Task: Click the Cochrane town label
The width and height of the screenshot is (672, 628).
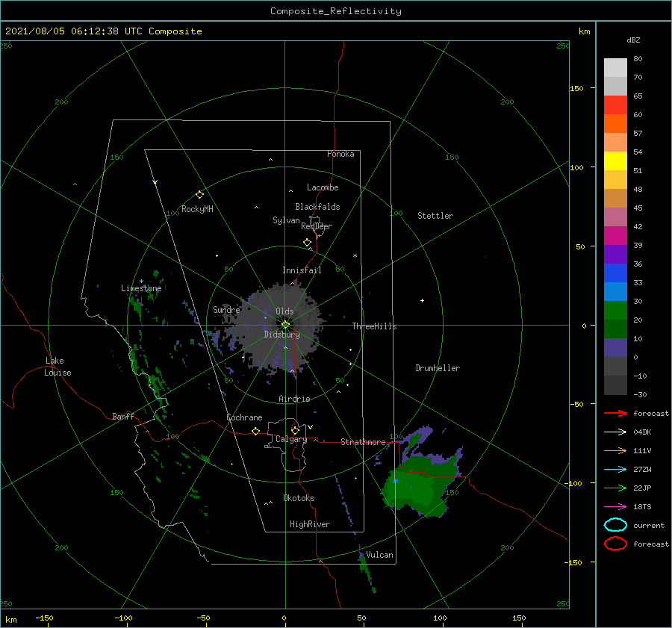Action: (x=244, y=417)
